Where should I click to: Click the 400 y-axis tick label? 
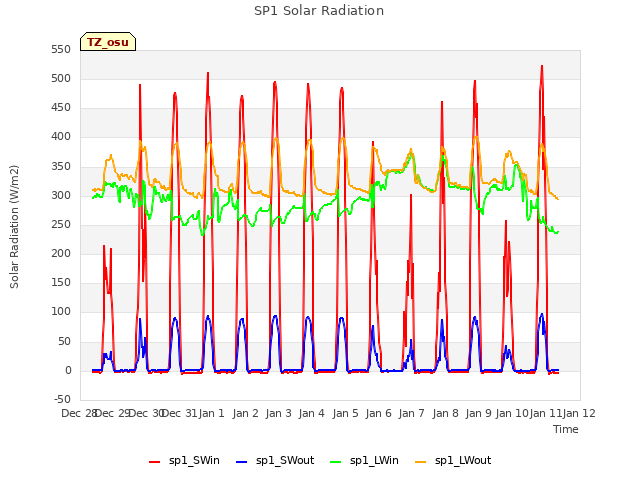click(61, 137)
